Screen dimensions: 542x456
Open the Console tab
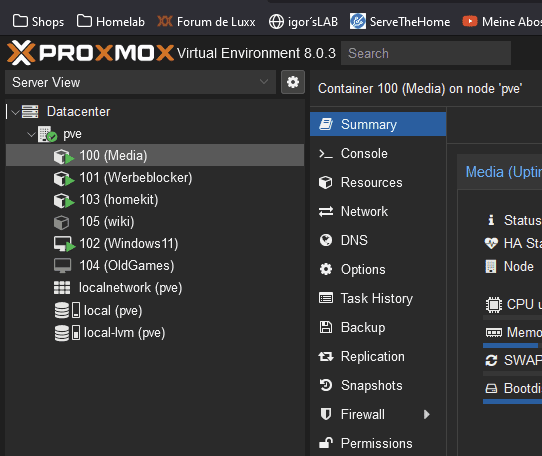coord(378,153)
